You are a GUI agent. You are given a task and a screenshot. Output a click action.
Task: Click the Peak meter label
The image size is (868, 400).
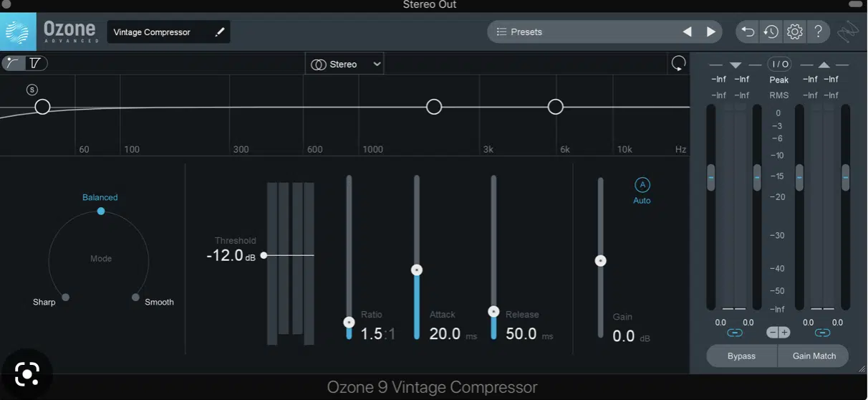click(779, 80)
